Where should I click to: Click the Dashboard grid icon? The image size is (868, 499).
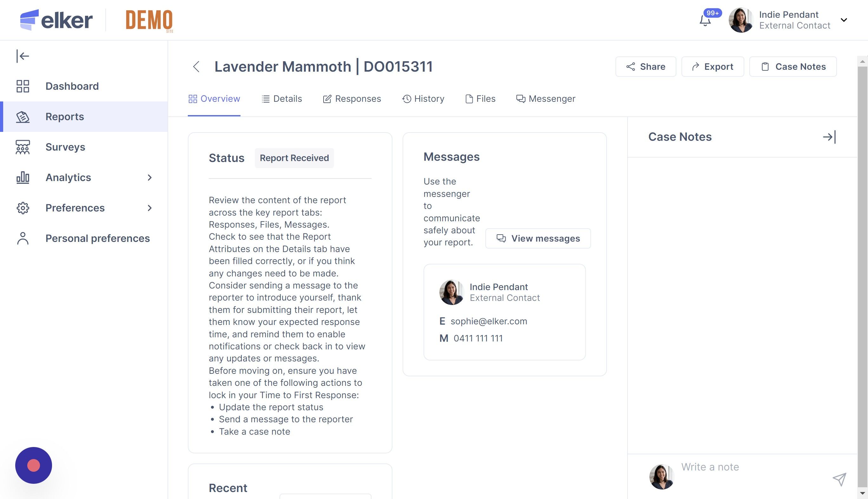click(23, 86)
